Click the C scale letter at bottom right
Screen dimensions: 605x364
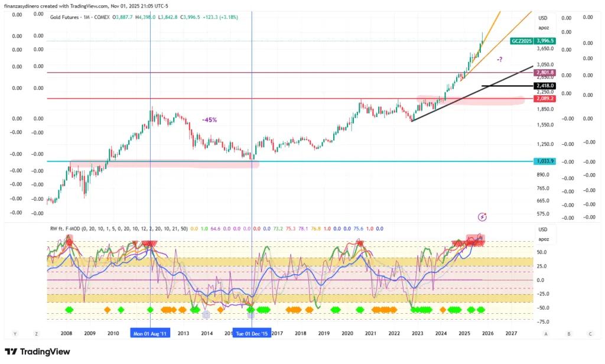pyautogui.click(x=590, y=333)
